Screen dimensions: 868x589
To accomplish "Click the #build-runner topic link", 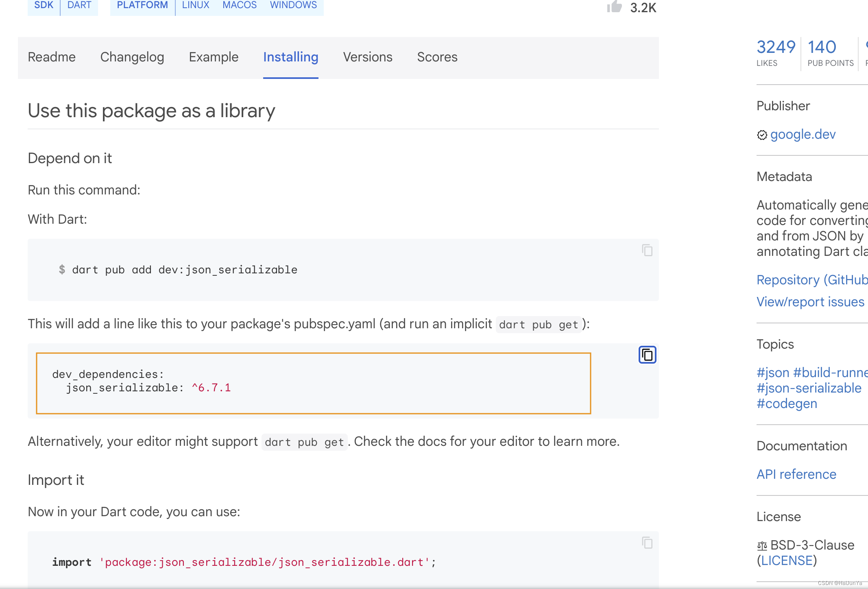I will 830,373.
